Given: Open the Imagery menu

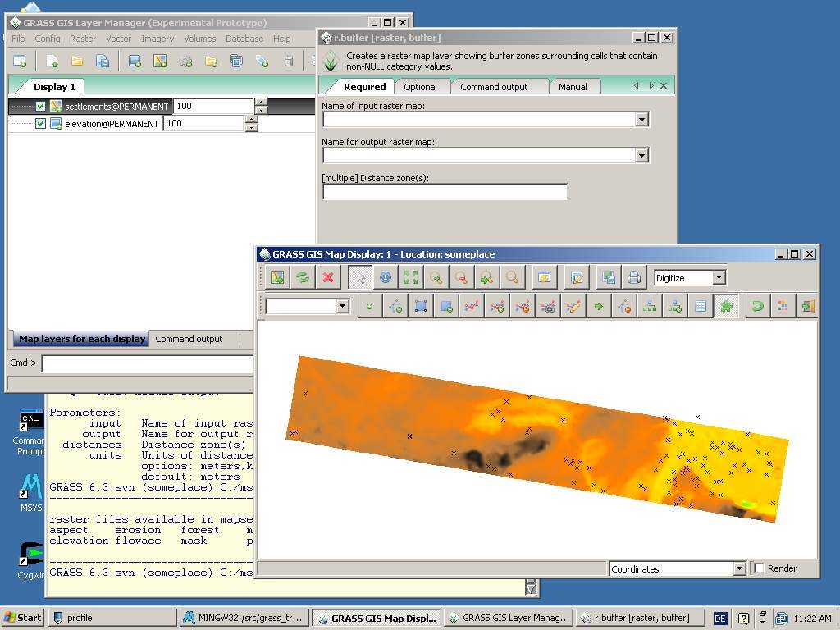Looking at the screenshot, I should point(157,39).
